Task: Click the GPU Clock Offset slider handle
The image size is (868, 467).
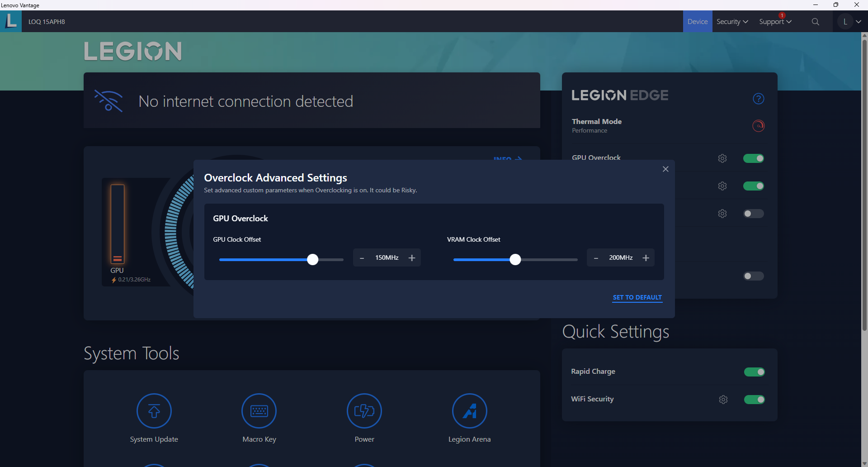Action: [x=312, y=259]
